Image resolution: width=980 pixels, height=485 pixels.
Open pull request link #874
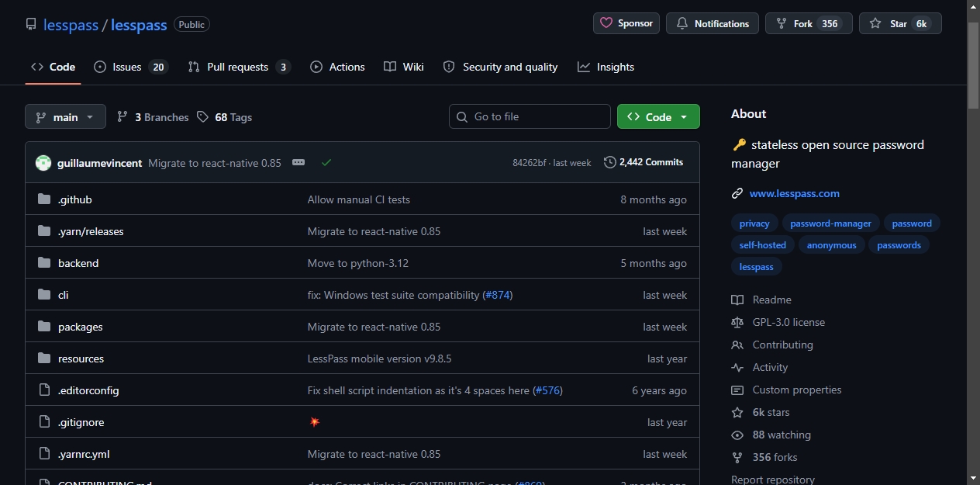tap(498, 295)
